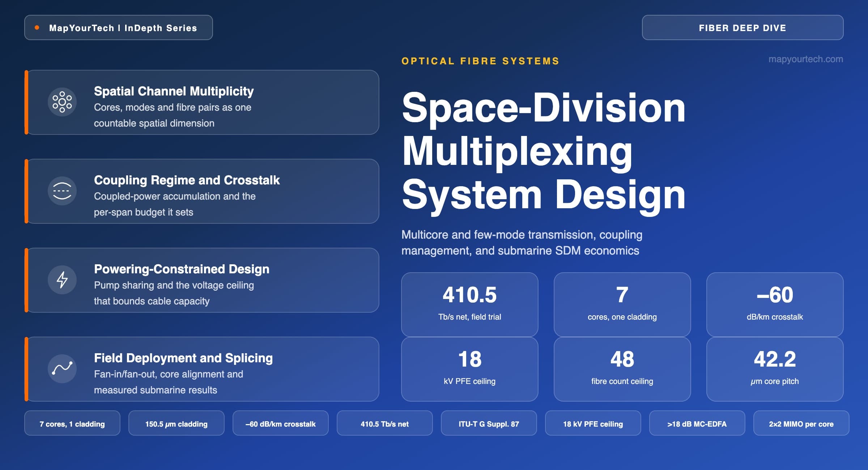This screenshot has height=470, width=868.
Task: Click the 48 fibre count ceiling stat
Action: tap(622, 369)
